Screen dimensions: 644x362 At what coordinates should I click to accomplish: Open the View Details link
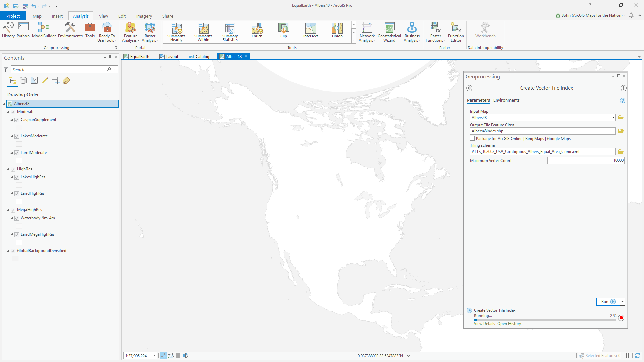point(484,324)
